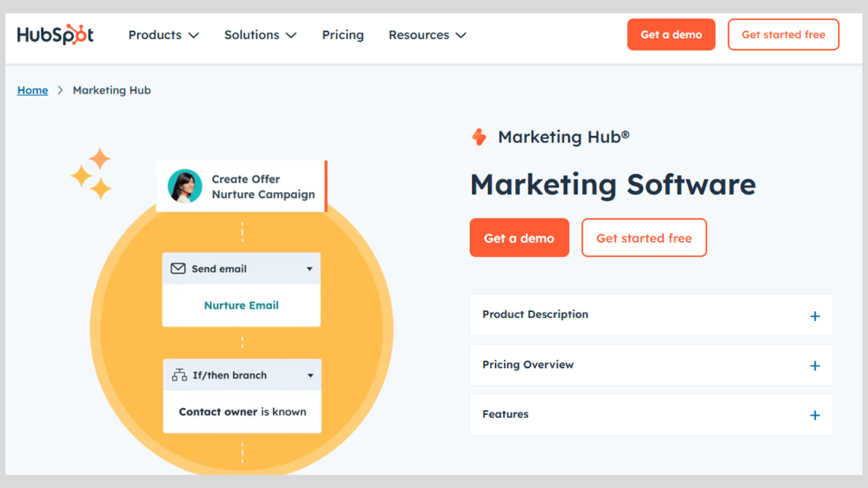Viewport: 868px width, 488px height.
Task: Expand the Pricing Overview section
Action: point(651,365)
